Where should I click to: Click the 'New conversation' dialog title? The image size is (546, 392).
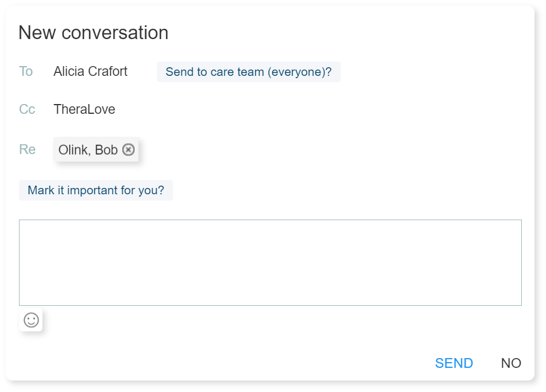click(x=94, y=33)
